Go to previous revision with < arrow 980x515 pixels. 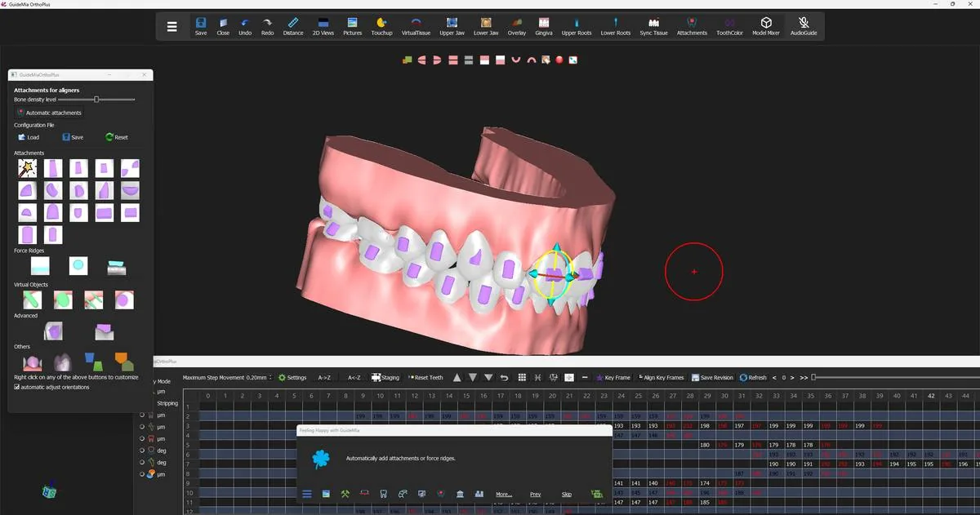point(774,377)
